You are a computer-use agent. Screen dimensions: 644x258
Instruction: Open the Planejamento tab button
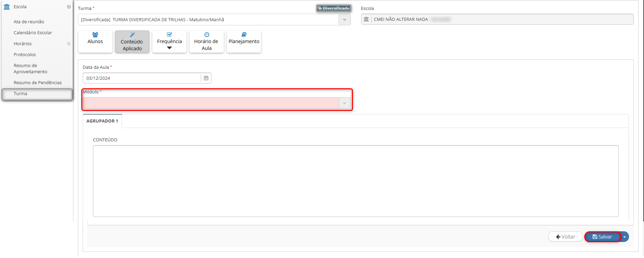point(244,41)
